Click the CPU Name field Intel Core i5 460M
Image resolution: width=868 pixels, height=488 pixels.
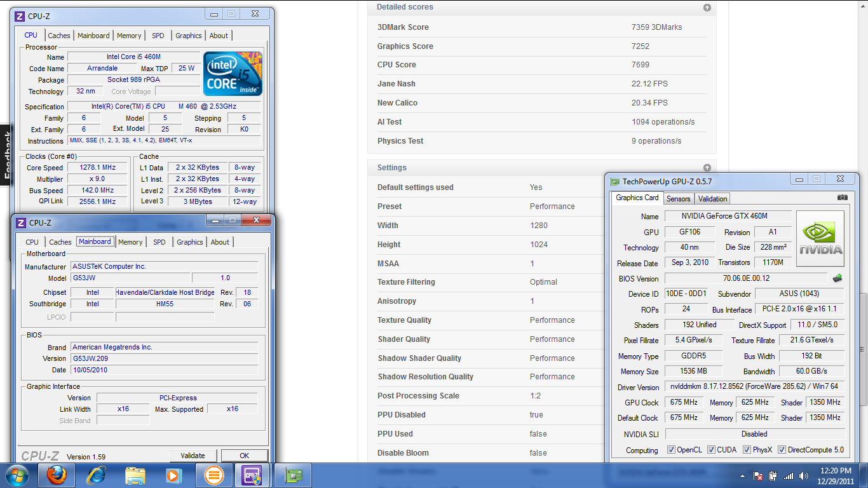133,57
